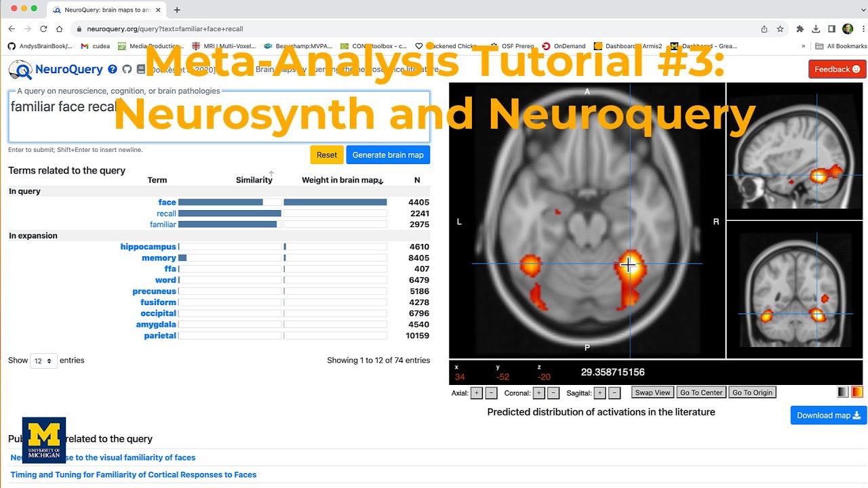Decrease Sagittal slice with minus
The width and height of the screenshot is (868, 488).
(x=614, y=393)
